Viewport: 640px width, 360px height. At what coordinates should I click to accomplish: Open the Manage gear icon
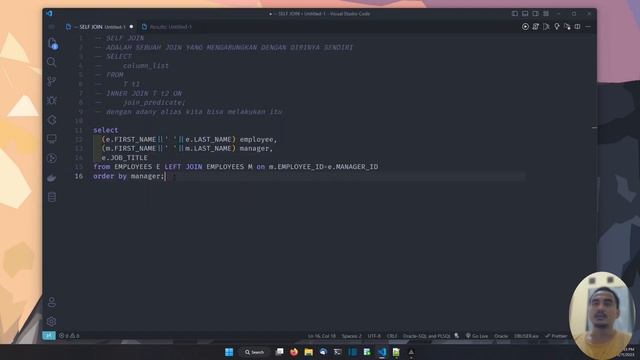point(51,321)
